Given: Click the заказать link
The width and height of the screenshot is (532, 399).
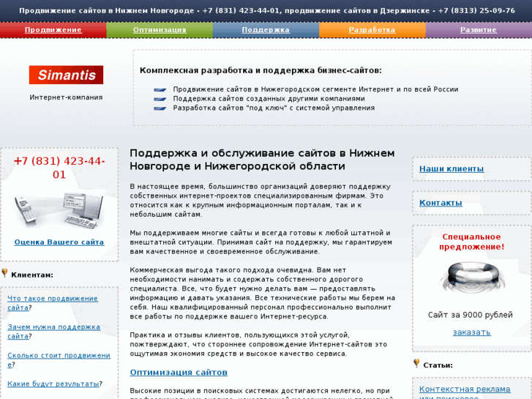Looking at the screenshot, I should (471, 332).
